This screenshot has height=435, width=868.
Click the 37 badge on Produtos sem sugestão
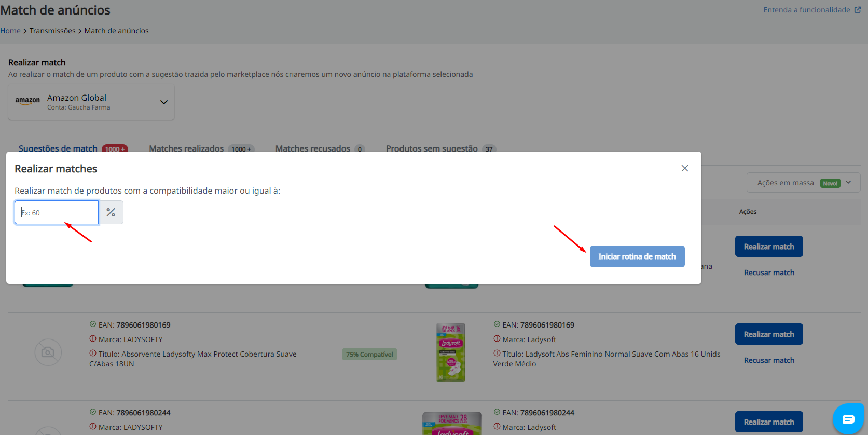click(x=489, y=149)
